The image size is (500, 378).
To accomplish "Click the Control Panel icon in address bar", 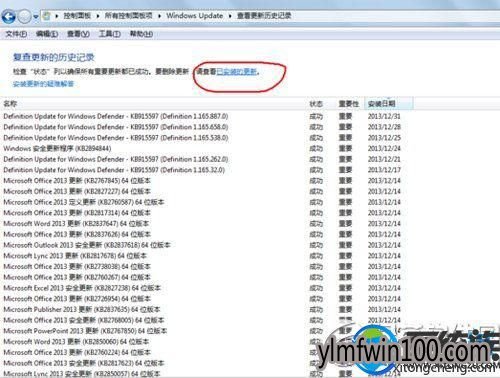I will [x=47, y=16].
